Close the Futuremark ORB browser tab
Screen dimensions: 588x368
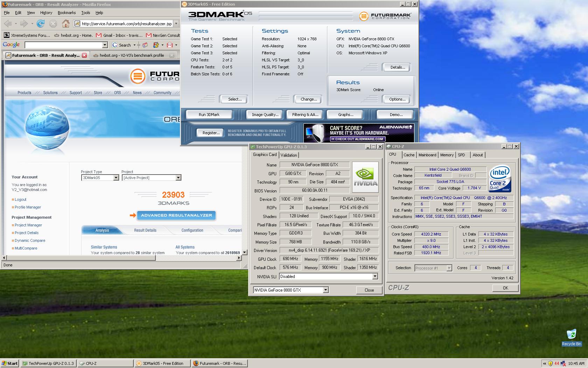[x=84, y=55]
